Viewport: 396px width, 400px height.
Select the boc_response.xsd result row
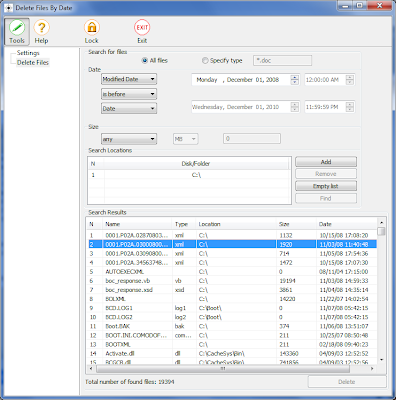tap(233, 290)
